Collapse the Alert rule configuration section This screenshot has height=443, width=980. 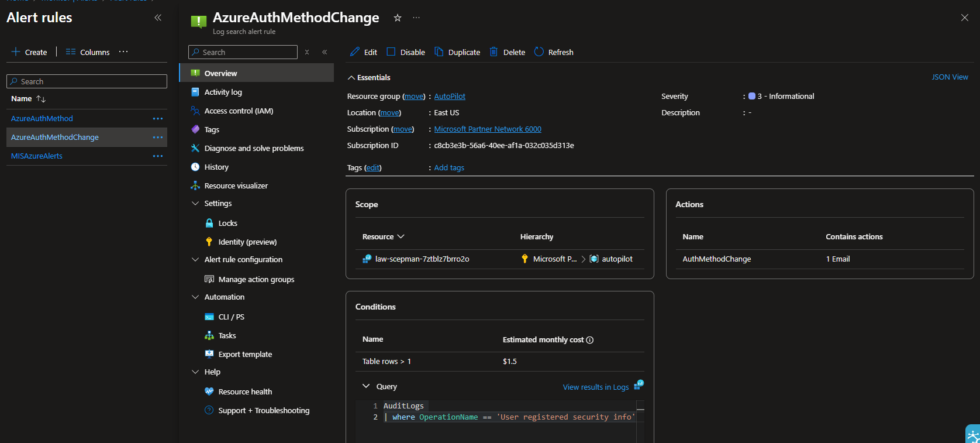[195, 259]
